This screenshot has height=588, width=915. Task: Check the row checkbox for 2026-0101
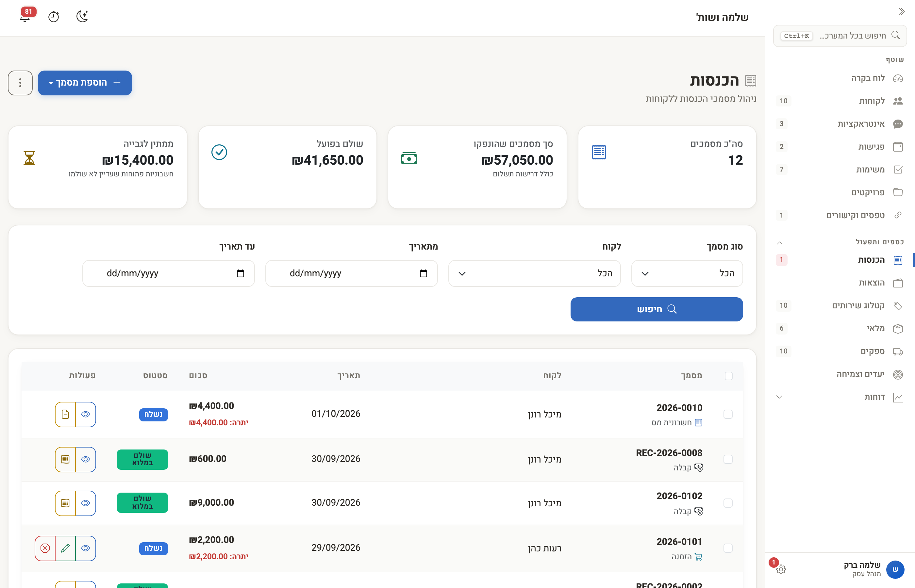click(728, 548)
